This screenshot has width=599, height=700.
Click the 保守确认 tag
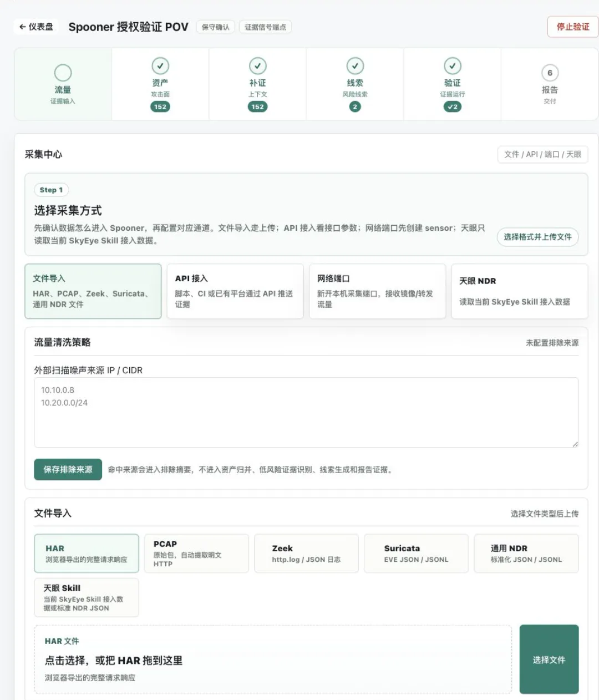(x=216, y=27)
